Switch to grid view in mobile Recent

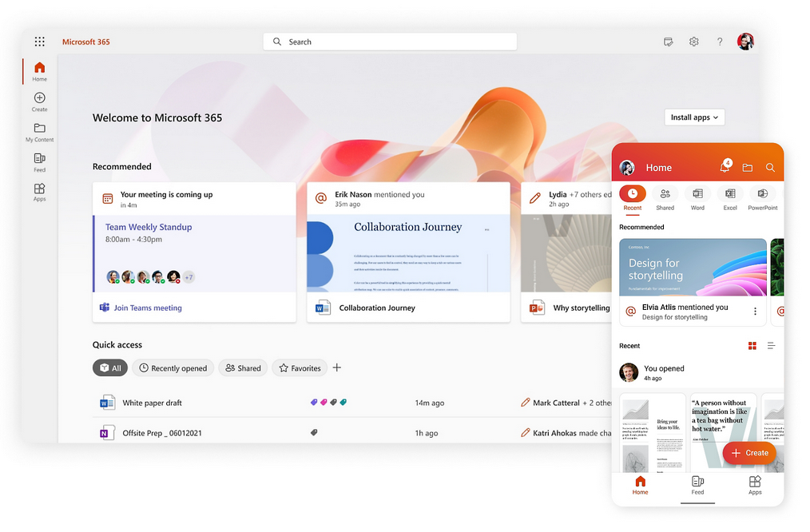tap(752, 346)
